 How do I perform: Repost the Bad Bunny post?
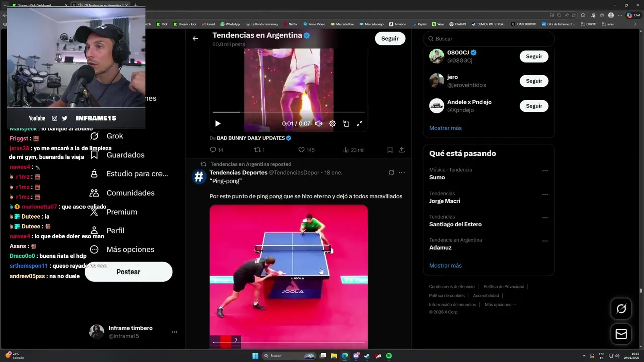point(259,150)
